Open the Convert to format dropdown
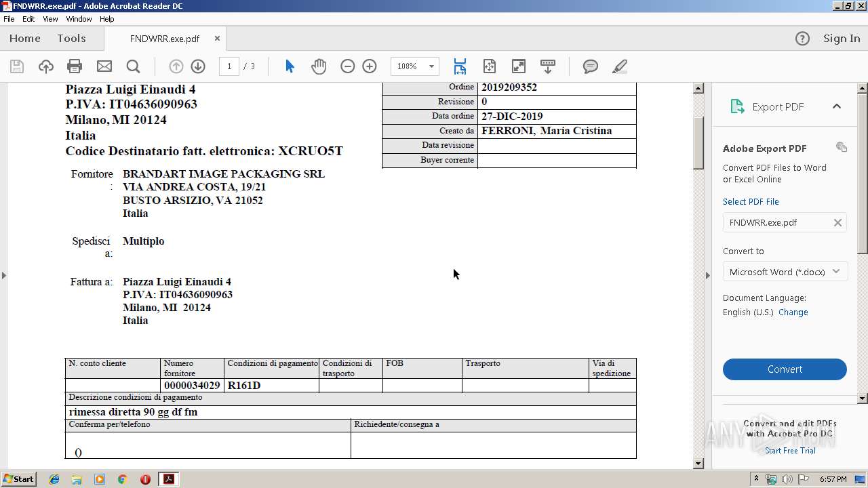The height and width of the screenshot is (488, 868). point(785,272)
